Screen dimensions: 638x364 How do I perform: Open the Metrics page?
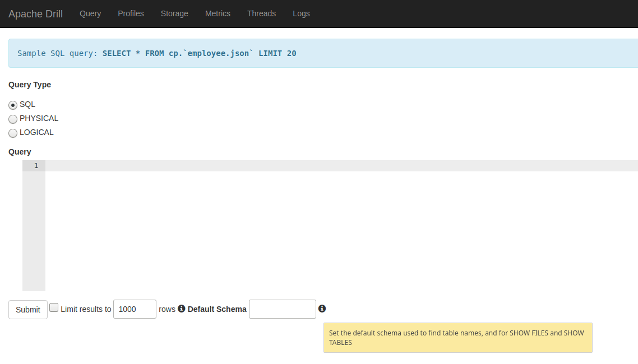tap(218, 13)
